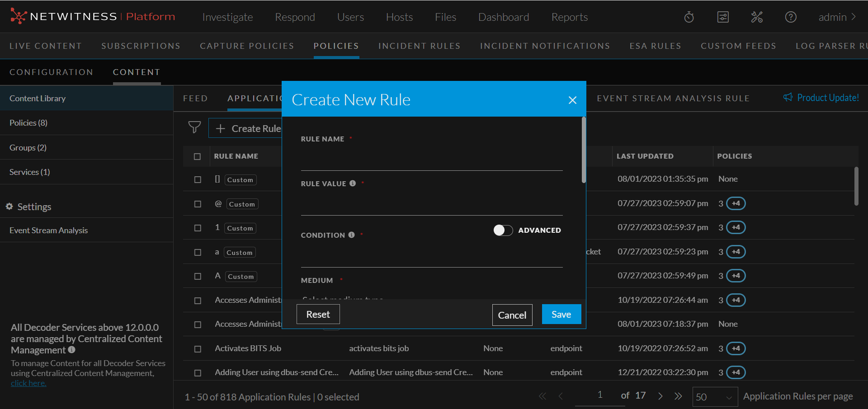The image size is (868, 409).
Task: Click the RULE NAME input field
Action: click(x=431, y=160)
